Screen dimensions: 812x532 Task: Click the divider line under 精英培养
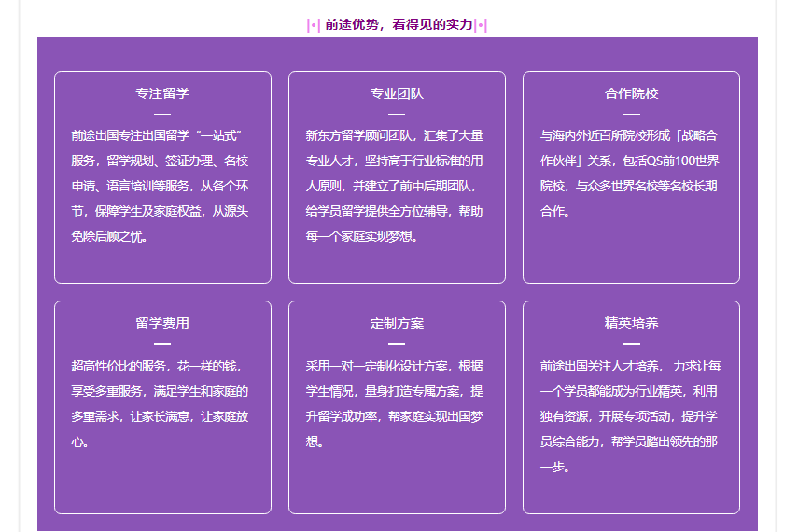[x=631, y=343]
